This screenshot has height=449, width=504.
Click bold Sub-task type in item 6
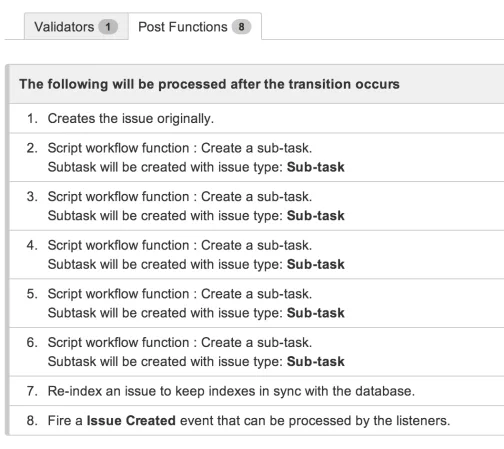[316, 362]
